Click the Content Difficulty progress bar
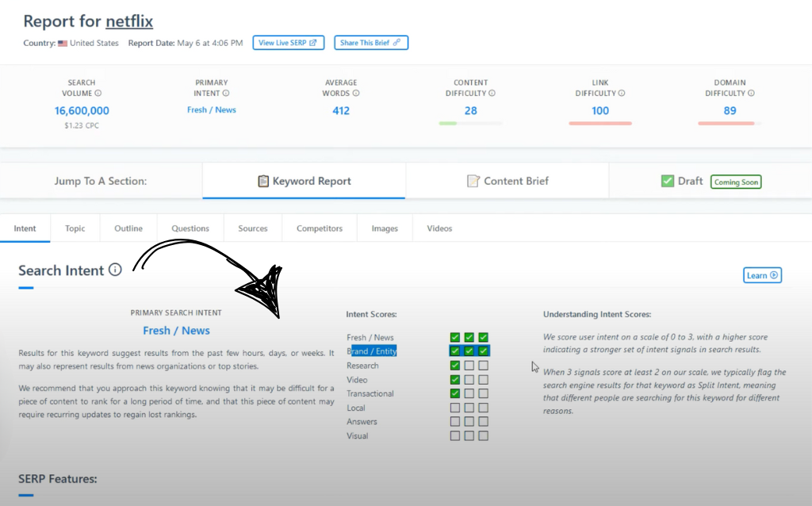Viewport: 812px width, 506px height. pos(470,123)
